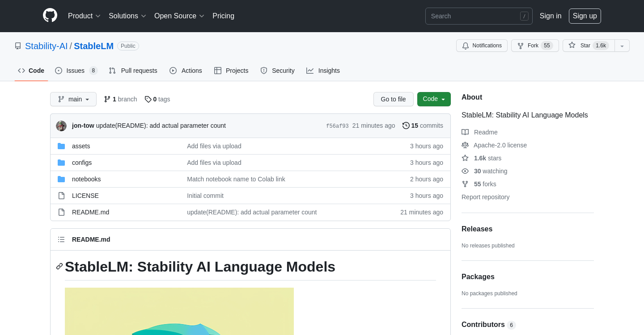Click the Notifications bell button
The height and width of the screenshot is (335, 644).
(482, 46)
